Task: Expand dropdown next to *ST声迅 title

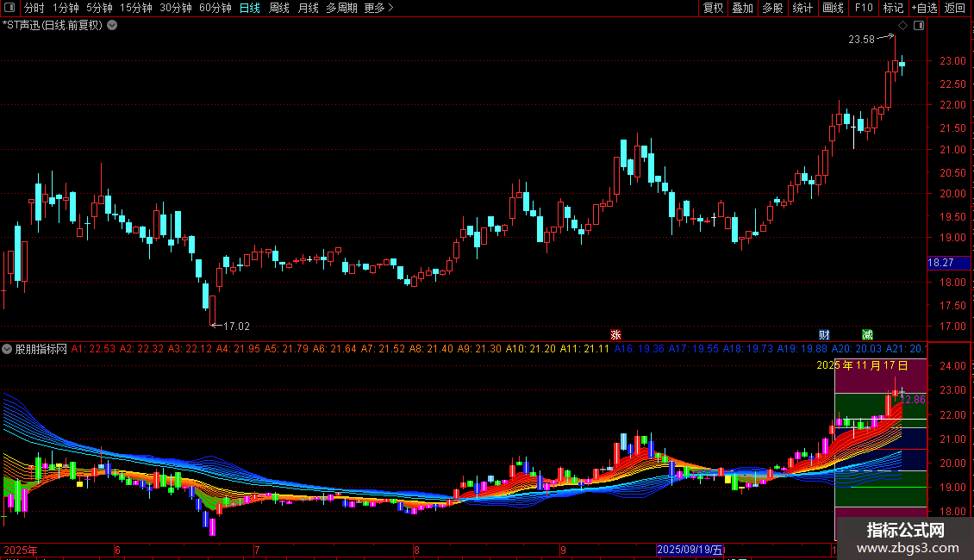Action: (112, 26)
